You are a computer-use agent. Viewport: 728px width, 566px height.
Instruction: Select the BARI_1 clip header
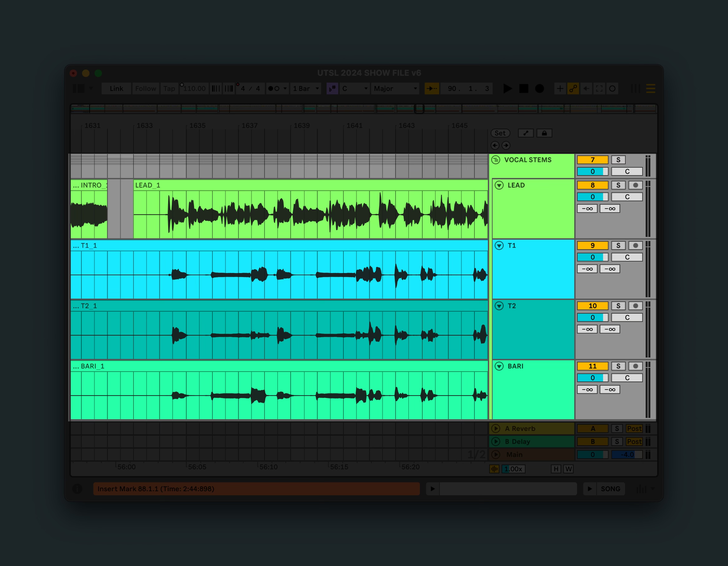click(279, 366)
